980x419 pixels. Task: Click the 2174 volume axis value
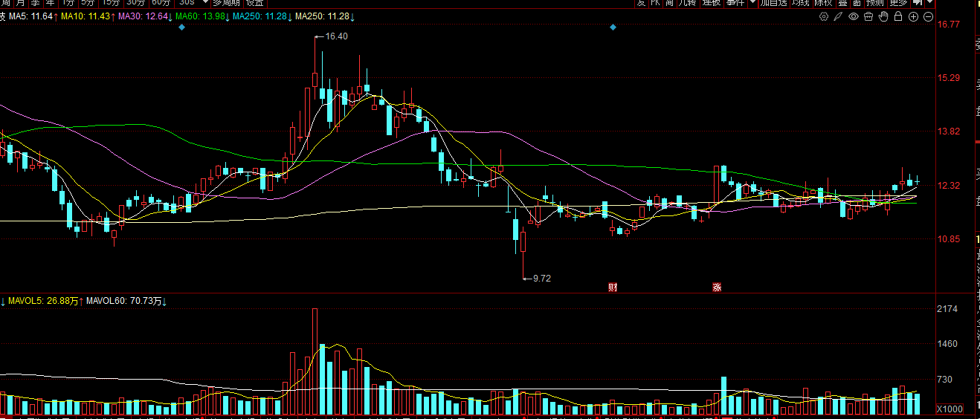tap(947, 309)
